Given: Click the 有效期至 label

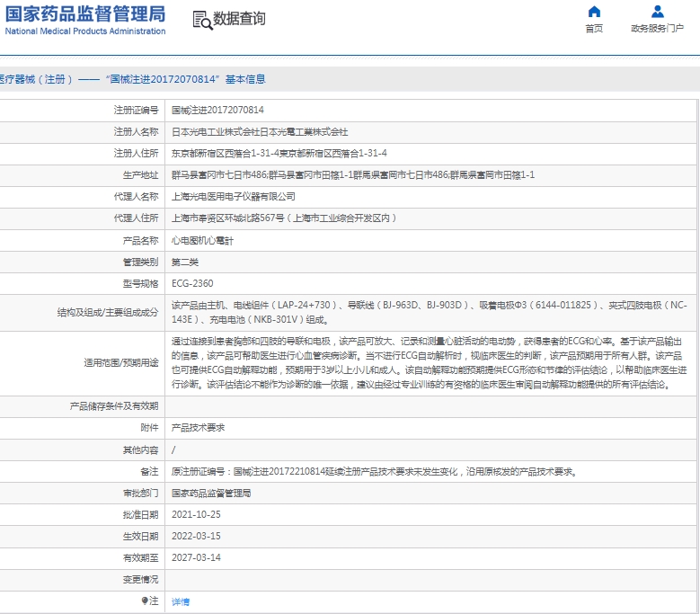Looking at the screenshot, I should click(x=140, y=557).
